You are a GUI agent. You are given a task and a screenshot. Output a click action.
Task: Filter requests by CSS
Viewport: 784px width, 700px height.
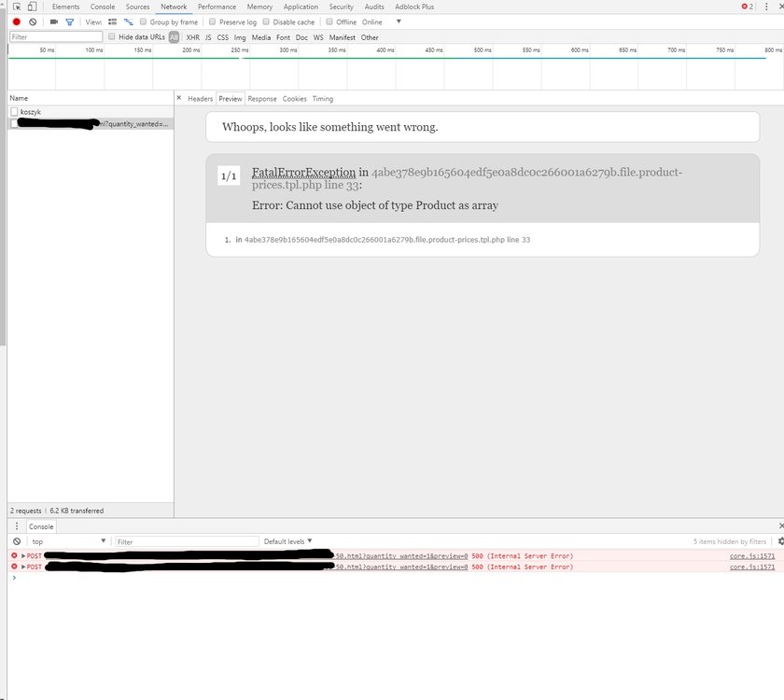(222, 37)
